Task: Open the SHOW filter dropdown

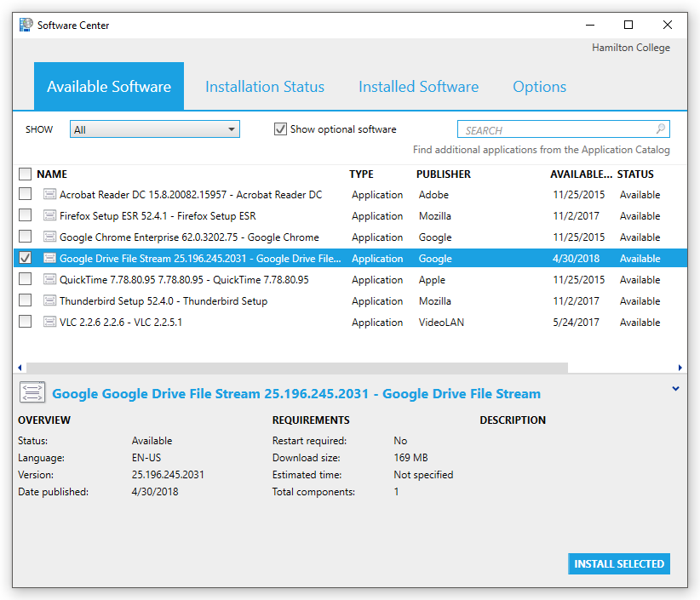Action: point(154,129)
